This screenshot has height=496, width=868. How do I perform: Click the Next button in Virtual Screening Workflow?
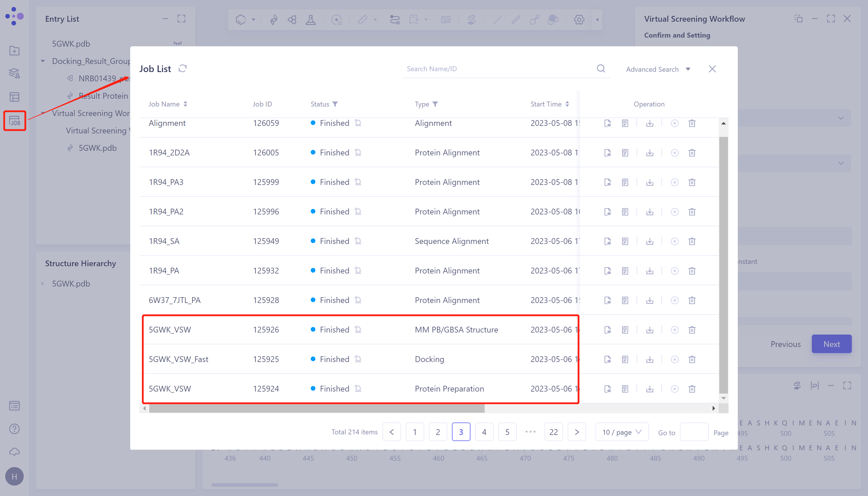pos(831,344)
